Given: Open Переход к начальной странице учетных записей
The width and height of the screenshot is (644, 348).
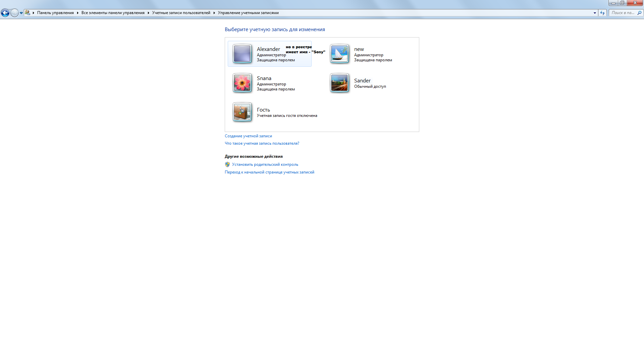Looking at the screenshot, I should (269, 172).
